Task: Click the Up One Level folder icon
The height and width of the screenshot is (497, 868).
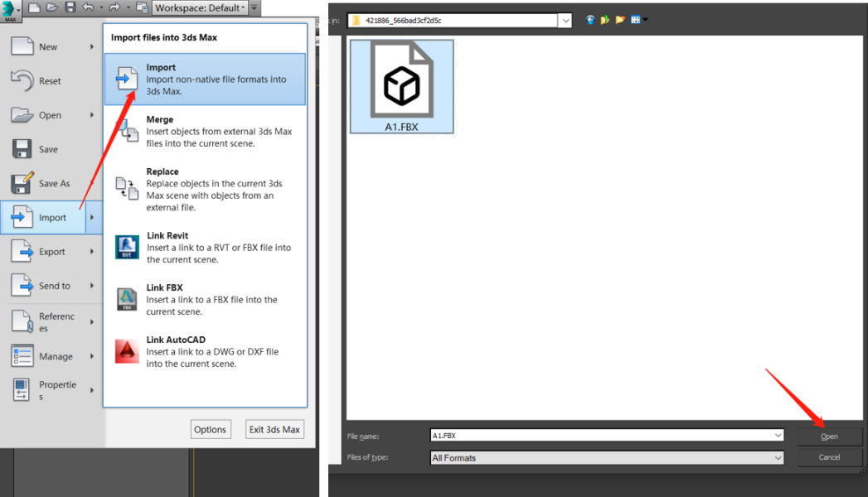Action: coord(604,20)
